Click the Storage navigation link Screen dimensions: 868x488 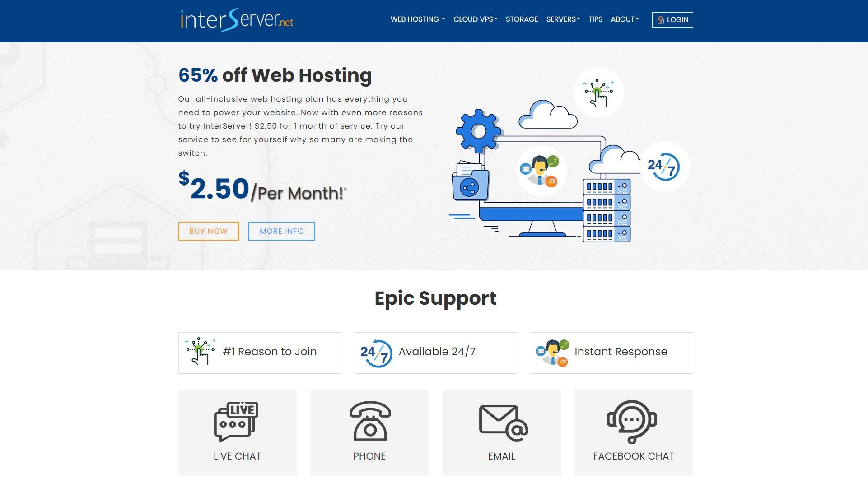[x=521, y=19]
